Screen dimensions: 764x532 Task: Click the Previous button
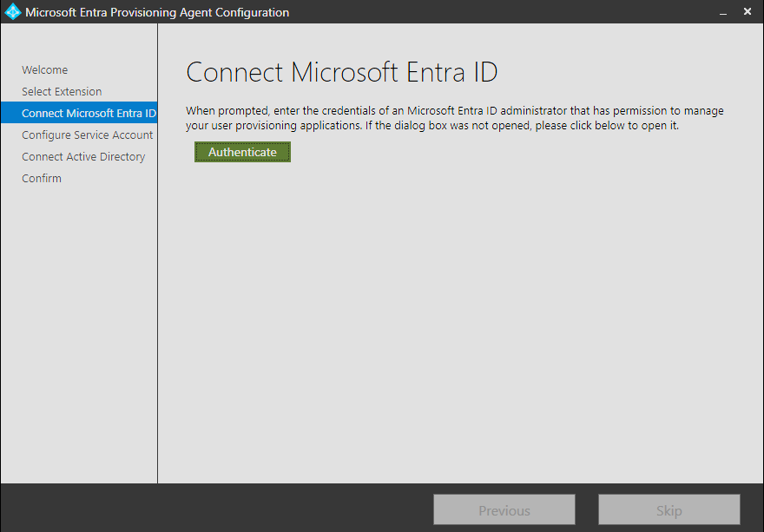504,510
